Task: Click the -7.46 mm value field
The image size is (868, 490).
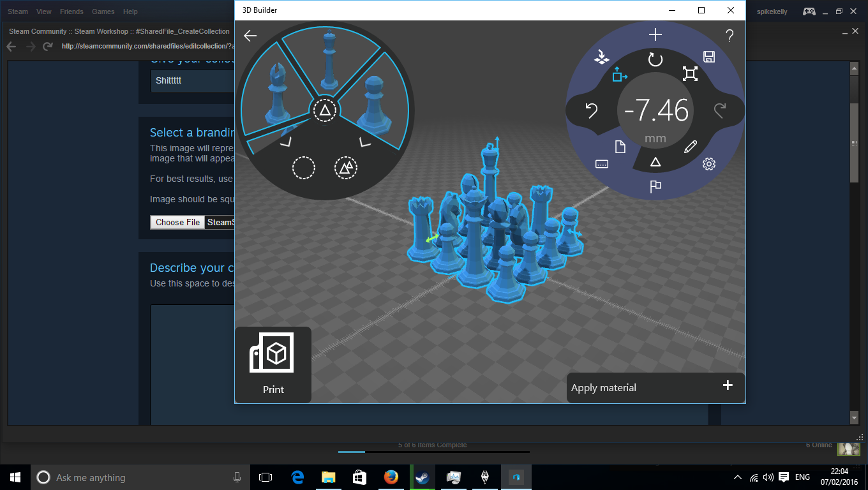Action: click(656, 111)
